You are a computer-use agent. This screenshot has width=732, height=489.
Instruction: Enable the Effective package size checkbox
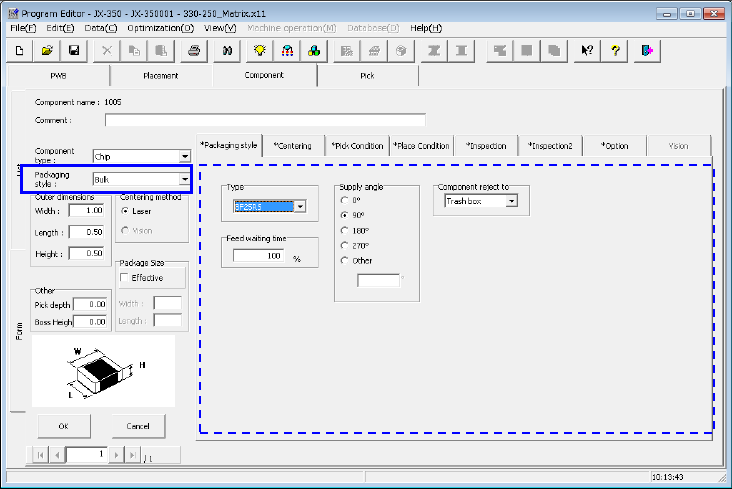click(x=125, y=278)
